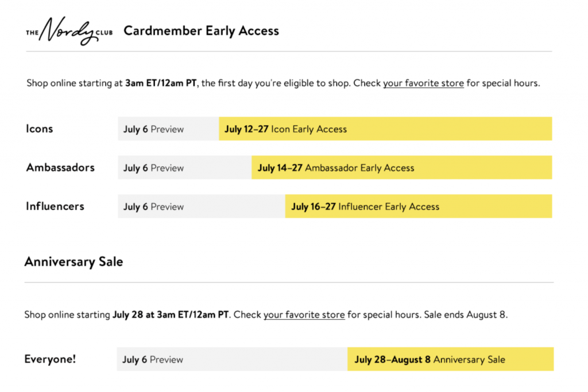Select July 16–27 Influencer Early Access bar
This screenshot has width=588, height=392.
(x=419, y=206)
